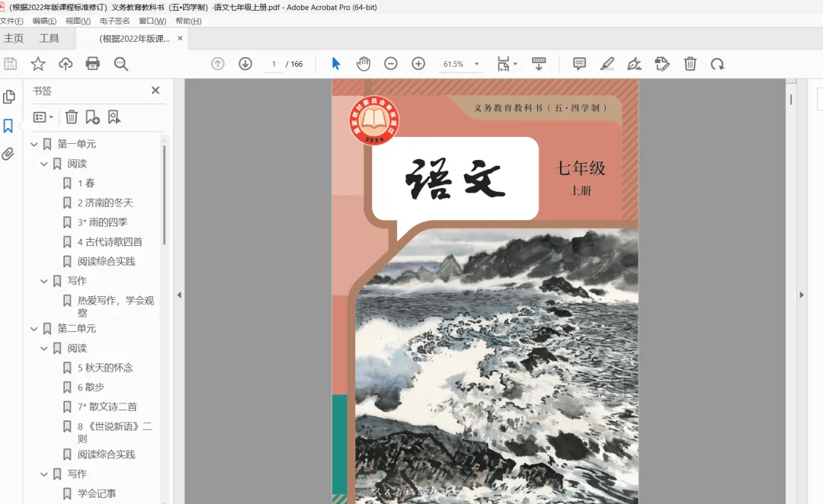Image resolution: width=823 pixels, height=504 pixels.
Task: Collapse 写作 under 第一单元
Action: pyautogui.click(x=44, y=281)
